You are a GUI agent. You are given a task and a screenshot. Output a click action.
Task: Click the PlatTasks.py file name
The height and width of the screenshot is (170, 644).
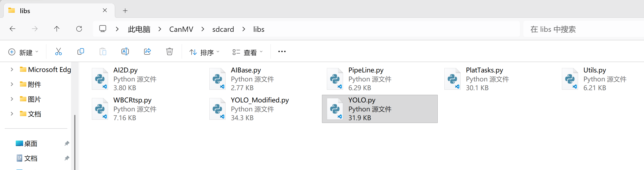484,70
